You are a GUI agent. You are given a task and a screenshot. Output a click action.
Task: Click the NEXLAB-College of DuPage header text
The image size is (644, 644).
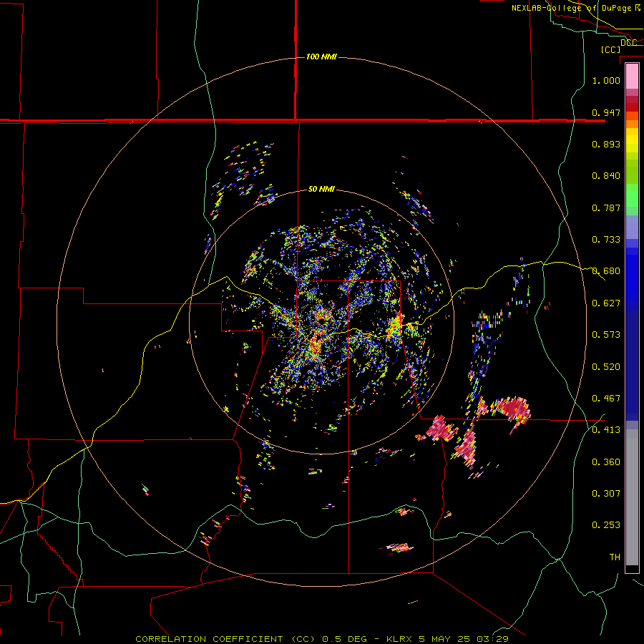point(576,8)
